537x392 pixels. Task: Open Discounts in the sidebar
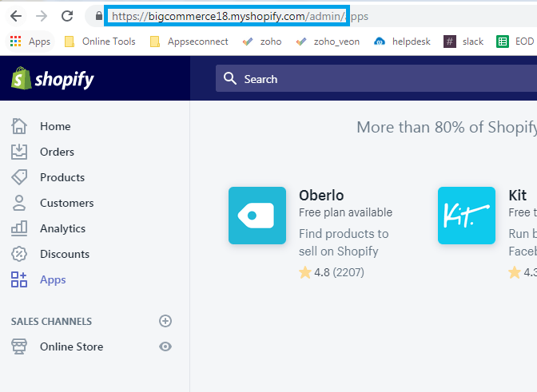65,254
